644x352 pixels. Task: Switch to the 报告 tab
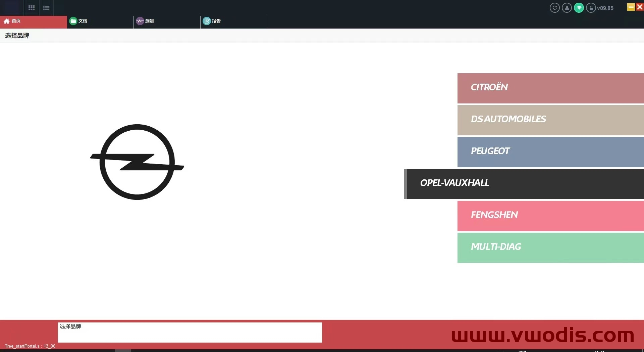[x=234, y=22]
